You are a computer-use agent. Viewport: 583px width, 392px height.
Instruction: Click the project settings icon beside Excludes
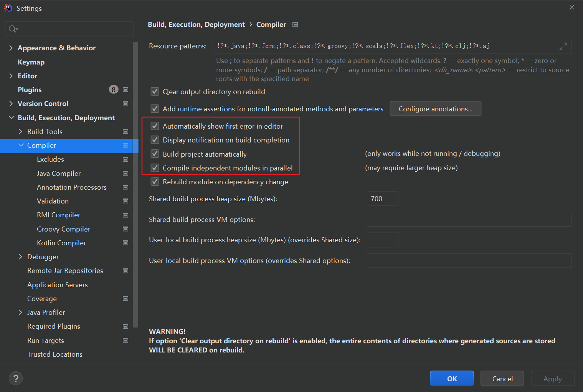pos(126,159)
